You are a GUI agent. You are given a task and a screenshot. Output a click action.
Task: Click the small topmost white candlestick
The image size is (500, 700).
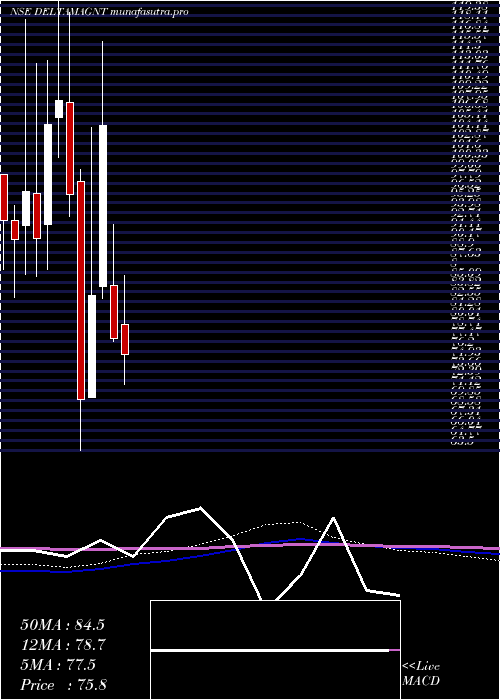(x=59, y=109)
